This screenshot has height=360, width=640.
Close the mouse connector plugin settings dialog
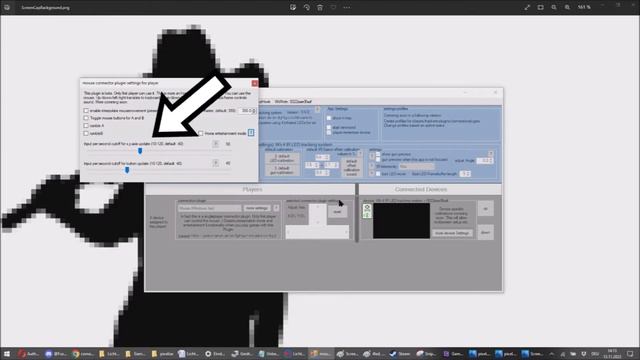pyautogui.click(x=254, y=83)
